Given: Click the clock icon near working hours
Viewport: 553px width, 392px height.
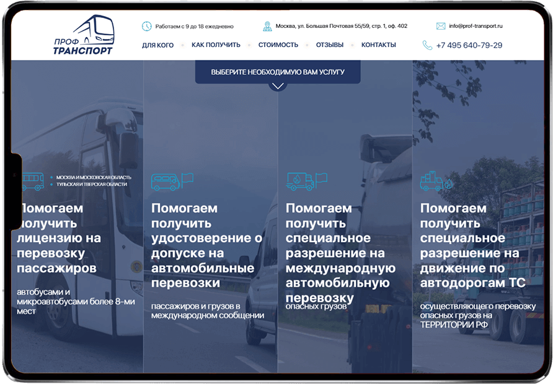Looking at the screenshot, I should click(147, 26).
